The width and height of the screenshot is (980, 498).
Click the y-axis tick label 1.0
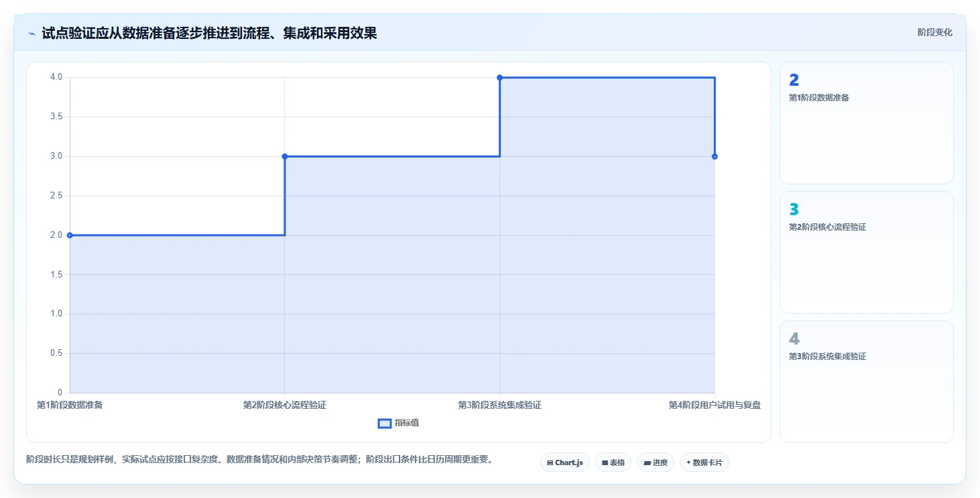(56, 314)
